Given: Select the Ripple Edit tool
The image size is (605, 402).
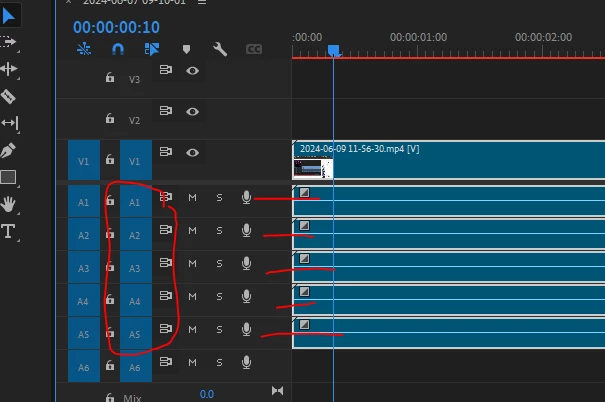Looking at the screenshot, I should (x=8, y=69).
